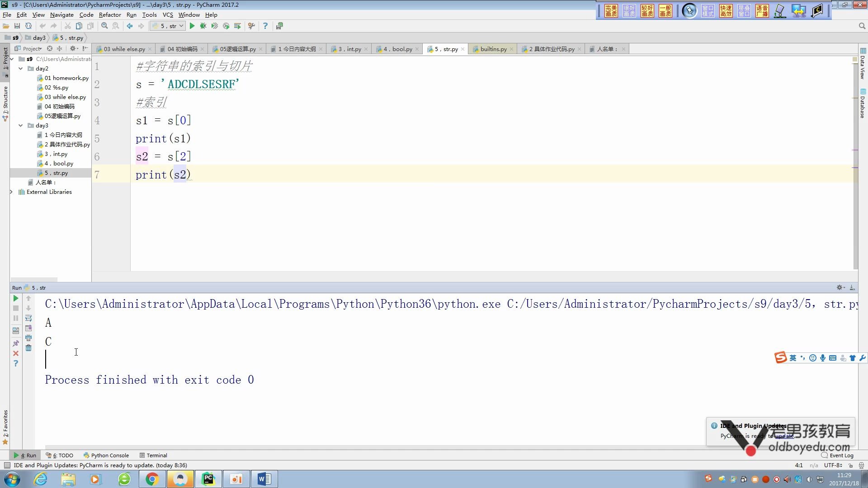868x488 pixels.
Task: Open the Refactor menu
Action: pyautogui.click(x=110, y=14)
